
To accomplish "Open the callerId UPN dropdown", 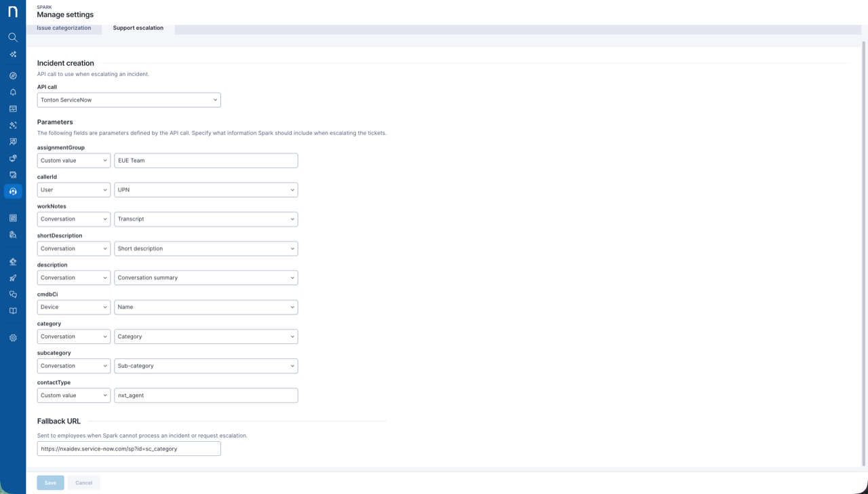I will coord(205,190).
